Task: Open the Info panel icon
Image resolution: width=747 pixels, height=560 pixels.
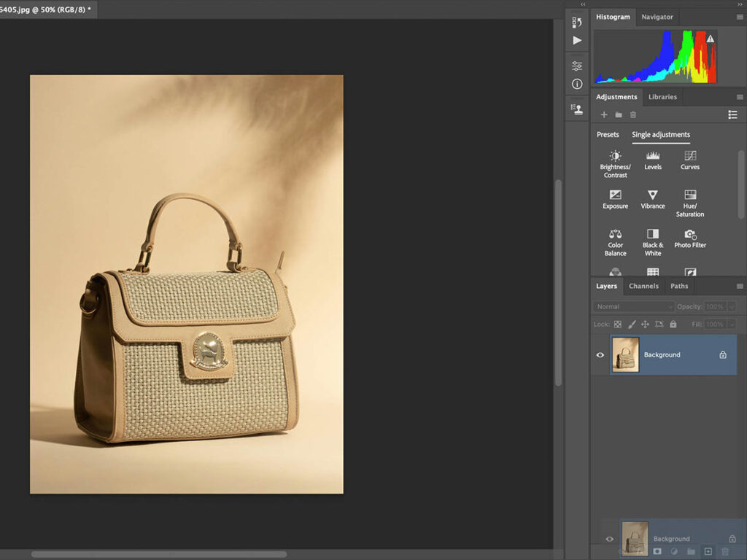Action: click(x=577, y=85)
